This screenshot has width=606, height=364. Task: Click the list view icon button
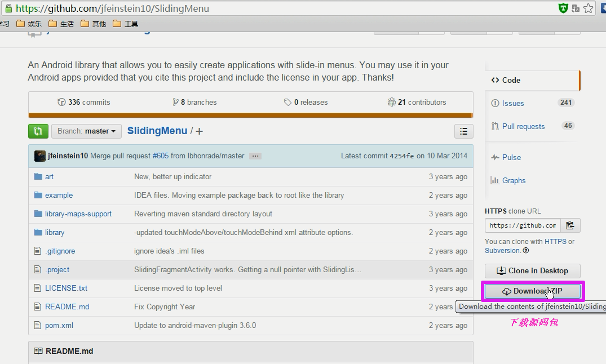pyautogui.click(x=463, y=131)
